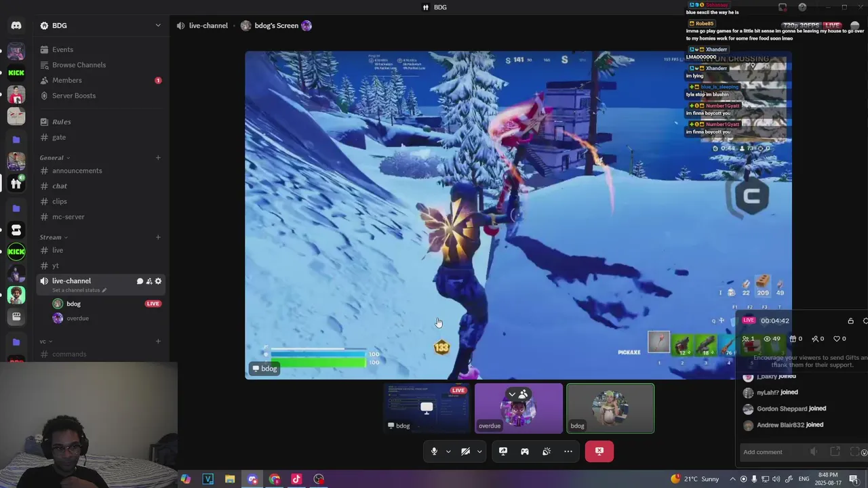Disconnect from the call with red button
Screen dimensions: 868x488
599,451
